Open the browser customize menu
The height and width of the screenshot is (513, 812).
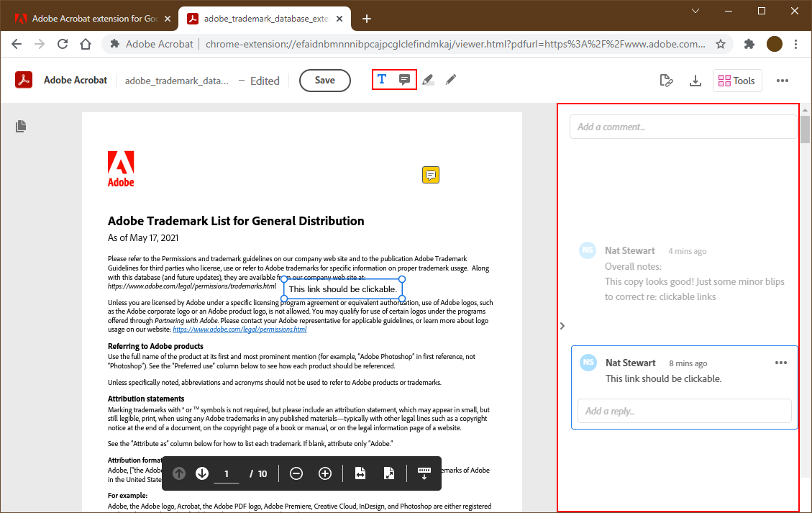coord(795,44)
